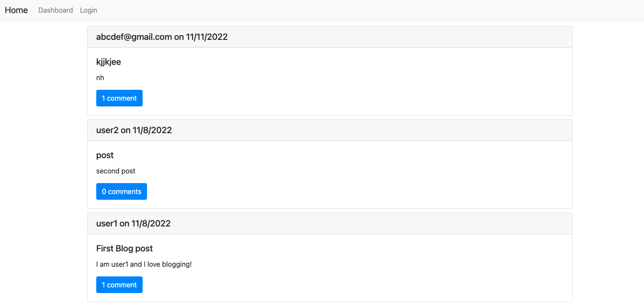Click the 11/8/2022 date beside user2
Image resolution: width=644 pixels, height=304 pixels.
point(152,130)
